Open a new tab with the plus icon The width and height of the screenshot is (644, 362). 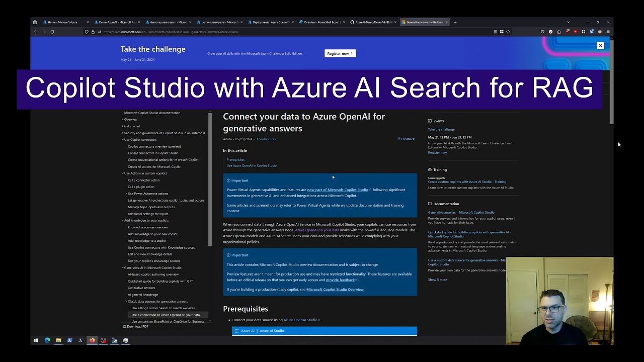coord(455,22)
